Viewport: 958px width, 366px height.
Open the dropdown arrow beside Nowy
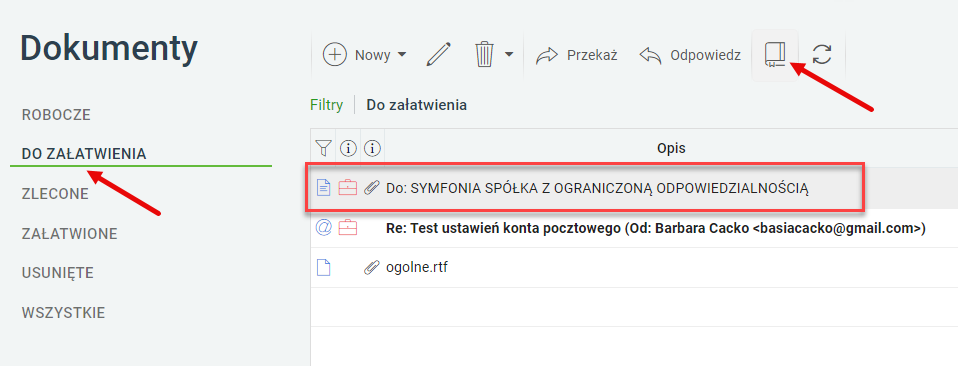pos(401,55)
